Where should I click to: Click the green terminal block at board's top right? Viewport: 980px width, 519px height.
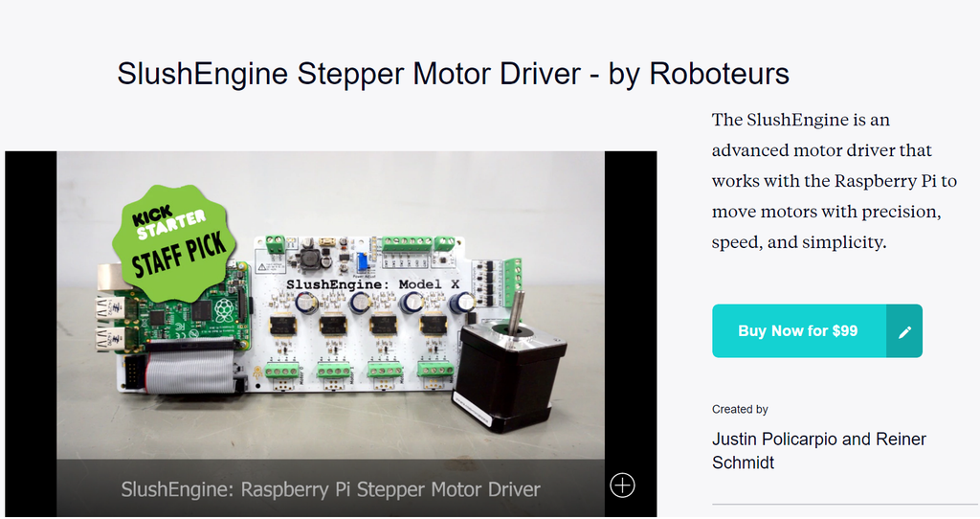click(513, 280)
